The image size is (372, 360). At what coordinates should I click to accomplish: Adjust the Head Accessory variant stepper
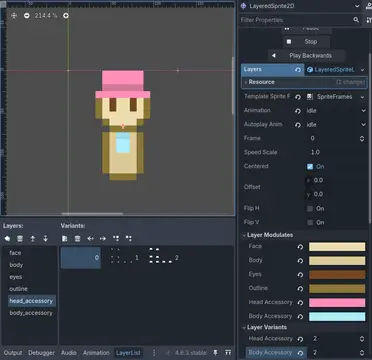(362, 339)
